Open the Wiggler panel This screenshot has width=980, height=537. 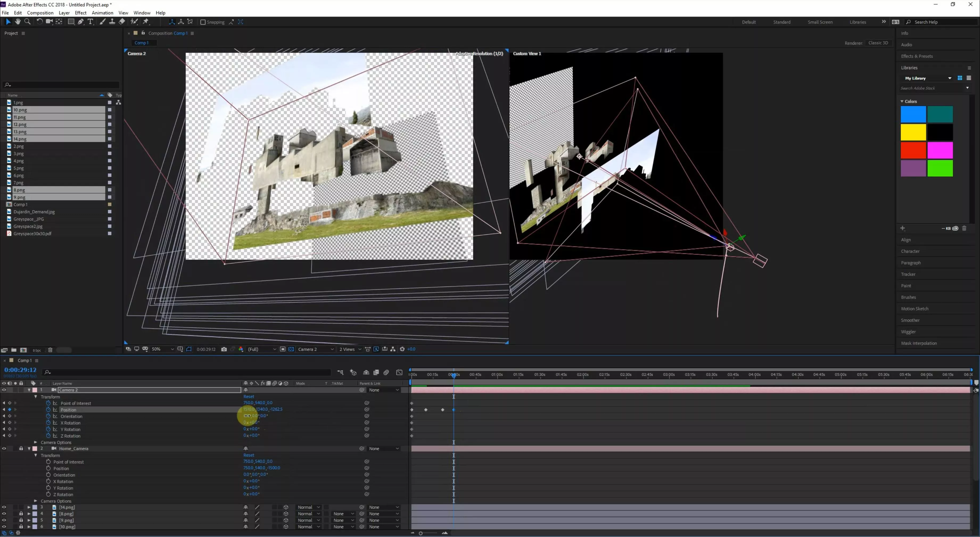coord(908,332)
